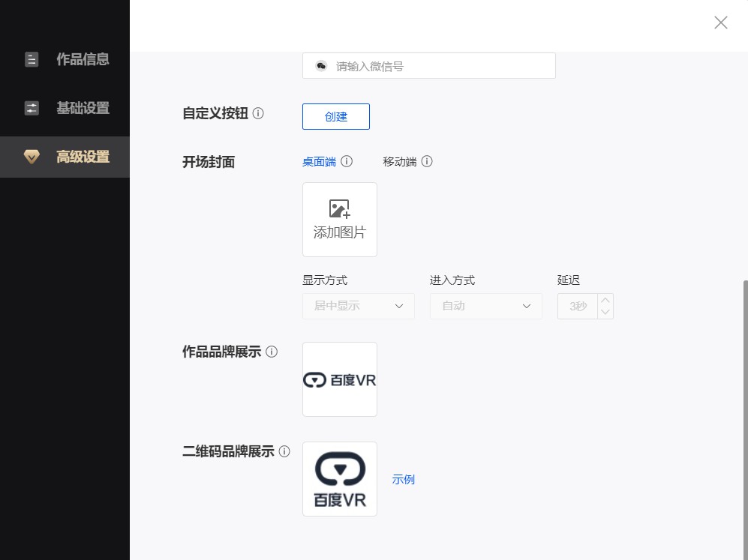Open the 基础设置 sidebar section

[65, 108]
